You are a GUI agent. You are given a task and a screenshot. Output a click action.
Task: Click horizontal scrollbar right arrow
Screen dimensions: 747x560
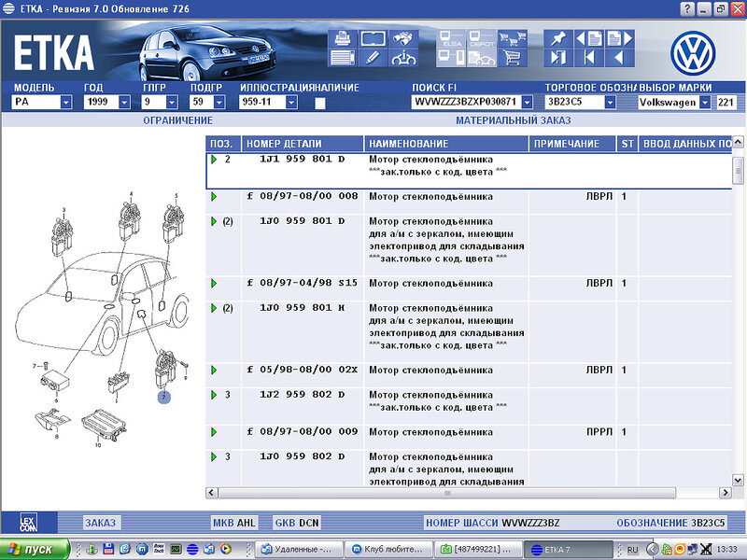tap(726, 493)
